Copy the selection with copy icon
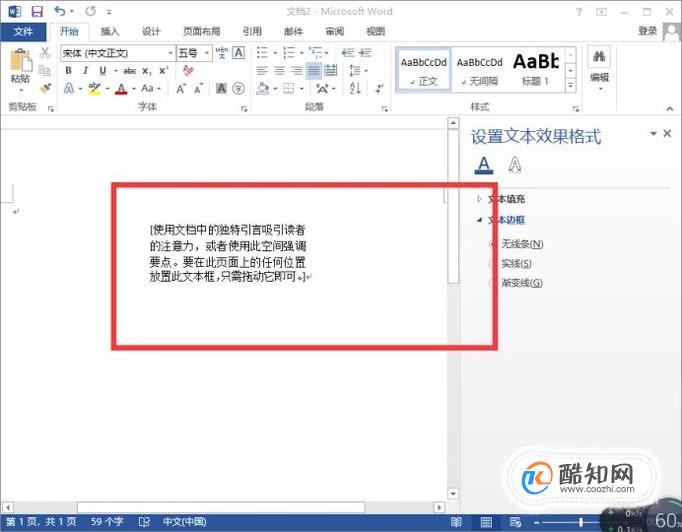The width and height of the screenshot is (682, 532). point(45,70)
